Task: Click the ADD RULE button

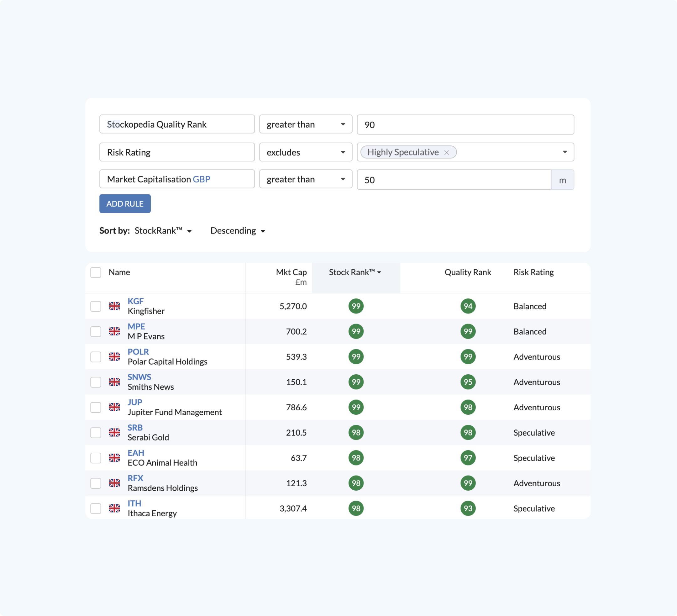Action: (125, 203)
